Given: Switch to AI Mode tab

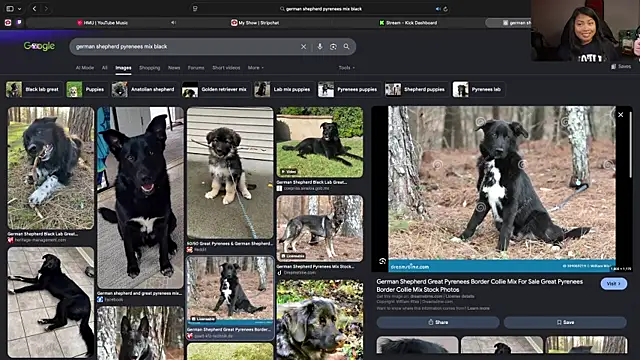Looking at the screenshot, I should tap(84, 68).
